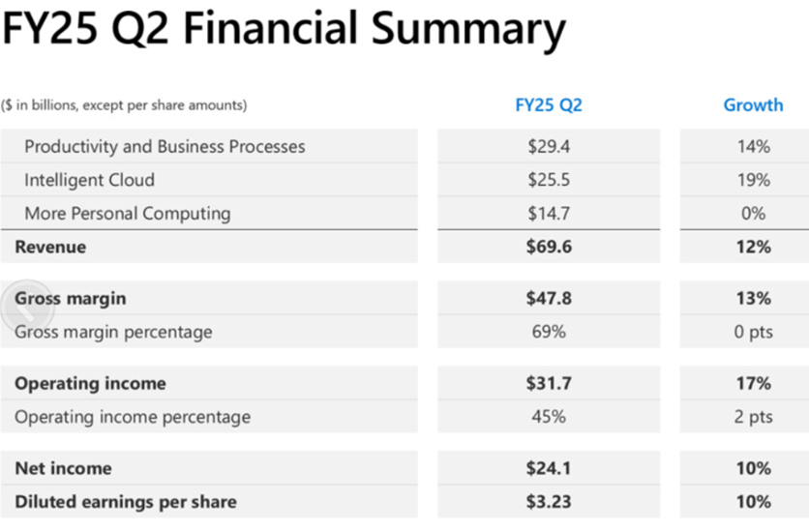The image size is (809, 532).
Task: Click the Diluted earnings per share label
Action: [126, 502]
